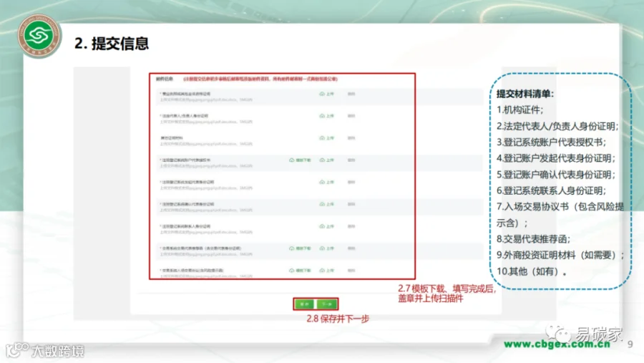Download template for 入场交易协议
Screen dimensions: 644x363
[301, 271]
